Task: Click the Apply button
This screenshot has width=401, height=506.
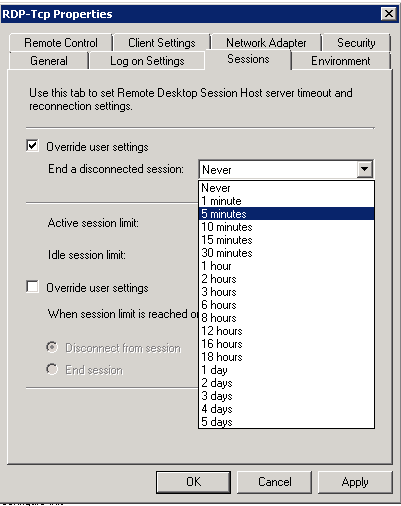Action: click(355, 482)
